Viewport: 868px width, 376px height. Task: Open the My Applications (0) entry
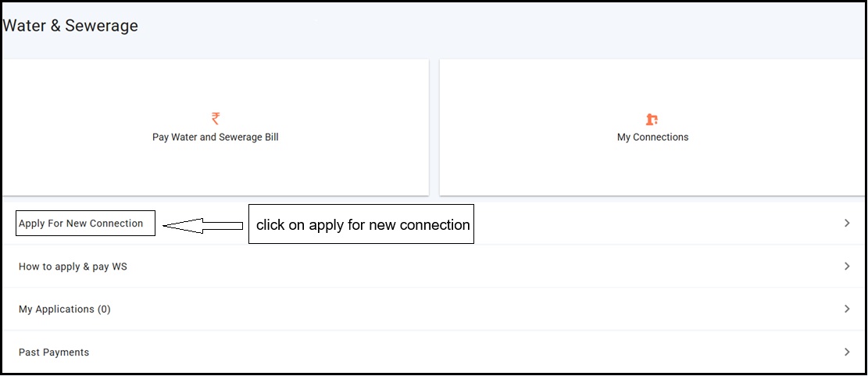[x=65, y=310]
